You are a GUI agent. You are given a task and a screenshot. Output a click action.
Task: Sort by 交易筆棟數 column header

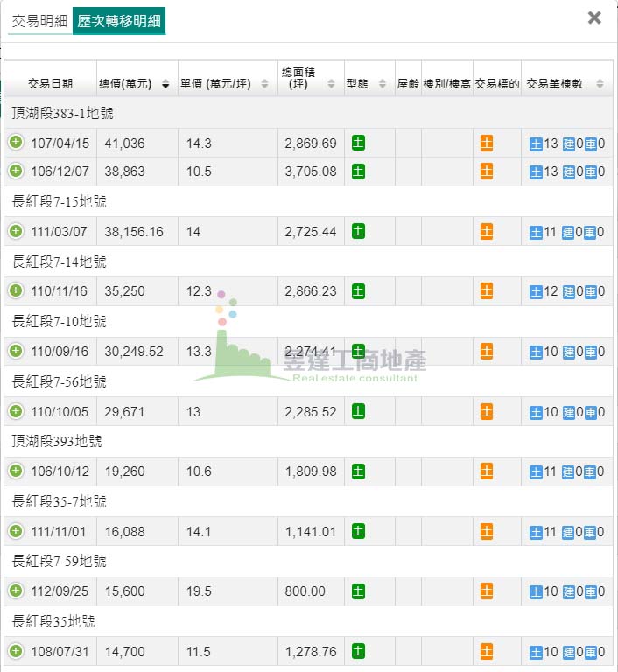tap(565, 84)
